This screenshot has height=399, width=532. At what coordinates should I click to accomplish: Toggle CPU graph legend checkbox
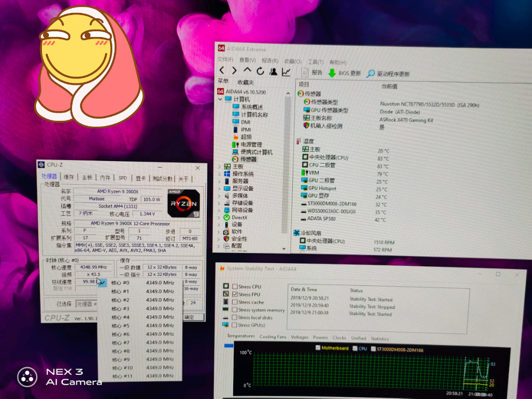355,348
